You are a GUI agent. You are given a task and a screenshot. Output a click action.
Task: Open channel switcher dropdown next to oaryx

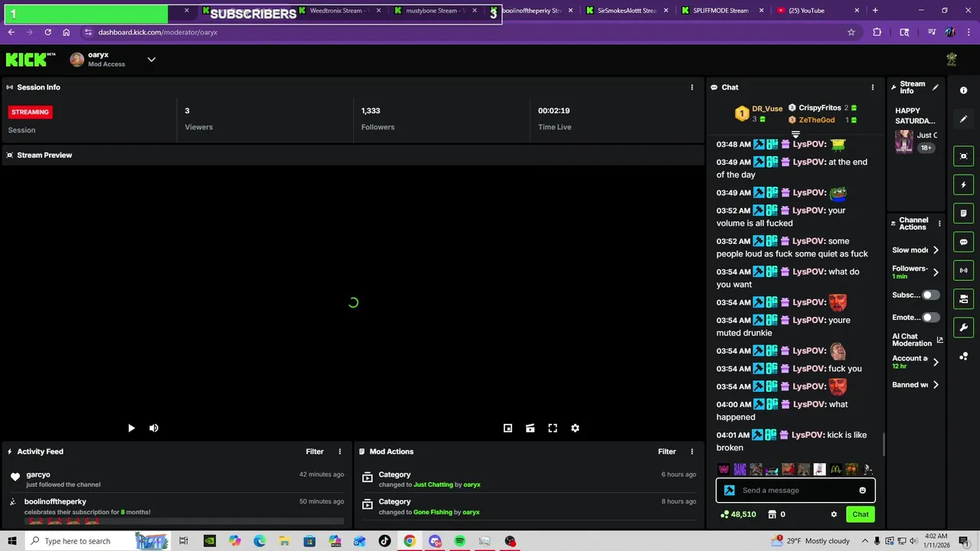(152, 60)
